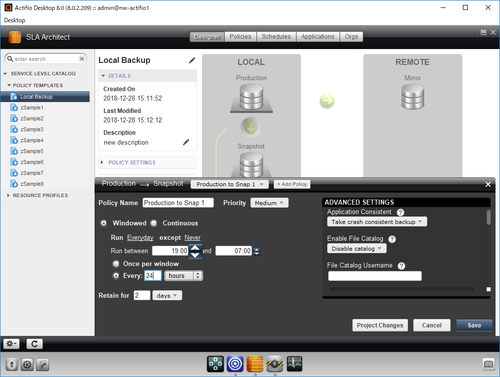
Task: Click the SLA Architect panel menu icon
Action: tap(483, 32)
